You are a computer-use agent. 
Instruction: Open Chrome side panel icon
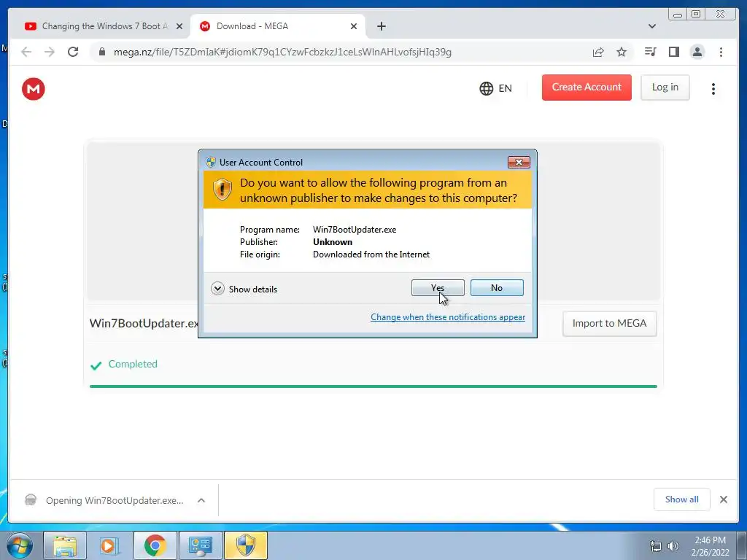click(x=673, y=52)
